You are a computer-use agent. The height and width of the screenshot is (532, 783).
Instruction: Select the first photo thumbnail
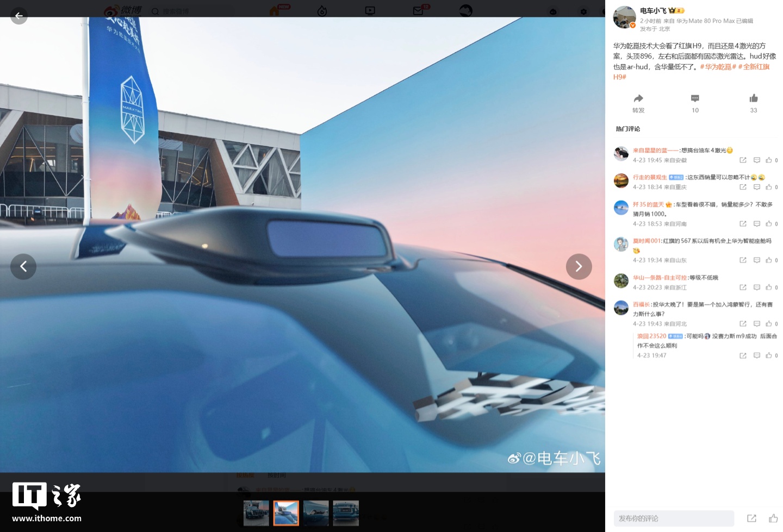pos(256,513)
